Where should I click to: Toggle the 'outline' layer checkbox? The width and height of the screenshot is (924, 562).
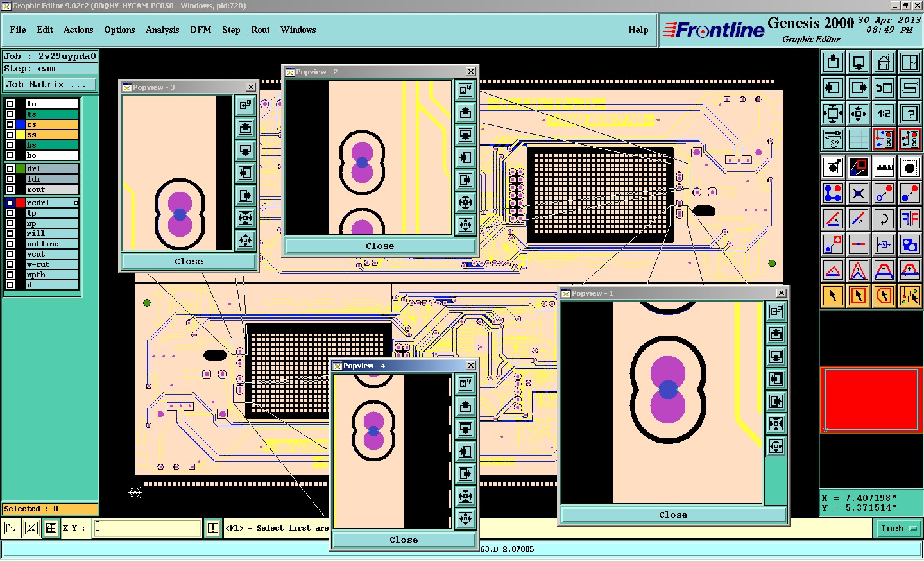(10, 244)
